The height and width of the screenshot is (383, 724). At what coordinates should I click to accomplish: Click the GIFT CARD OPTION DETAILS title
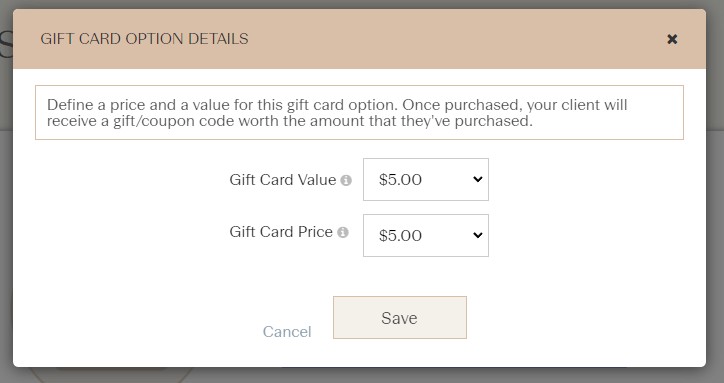coord(144,39)
